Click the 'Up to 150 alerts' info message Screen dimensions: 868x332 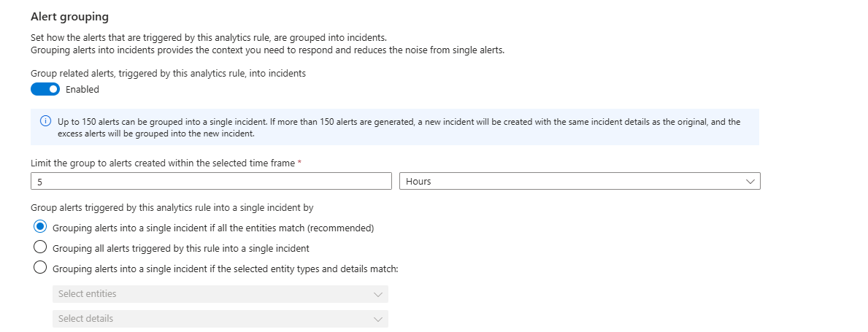coord(399,127)
